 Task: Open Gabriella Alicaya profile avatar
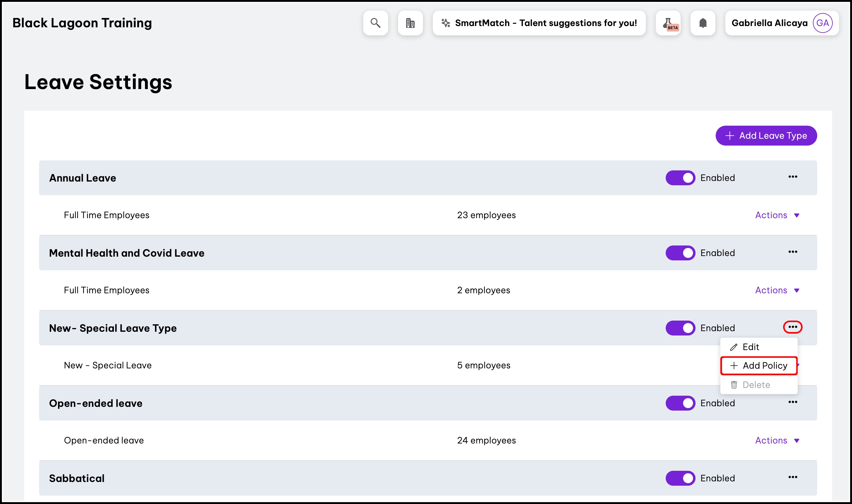click(x=822, y=23)
